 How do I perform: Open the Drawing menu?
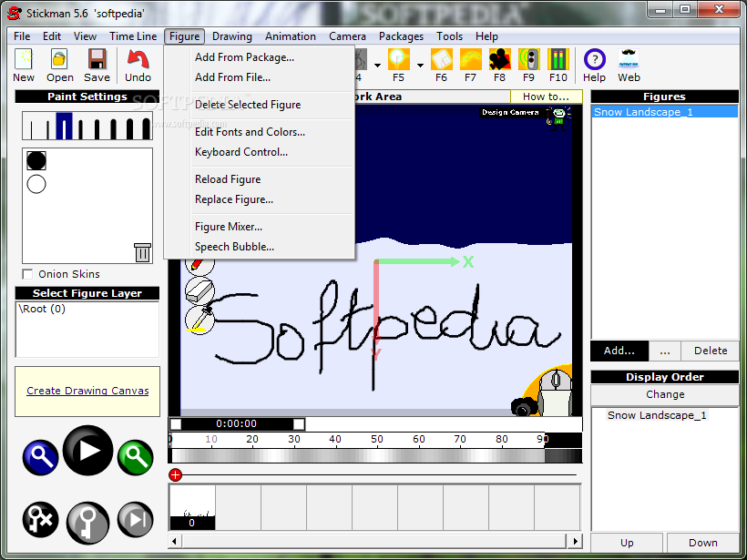click(232, 36)
